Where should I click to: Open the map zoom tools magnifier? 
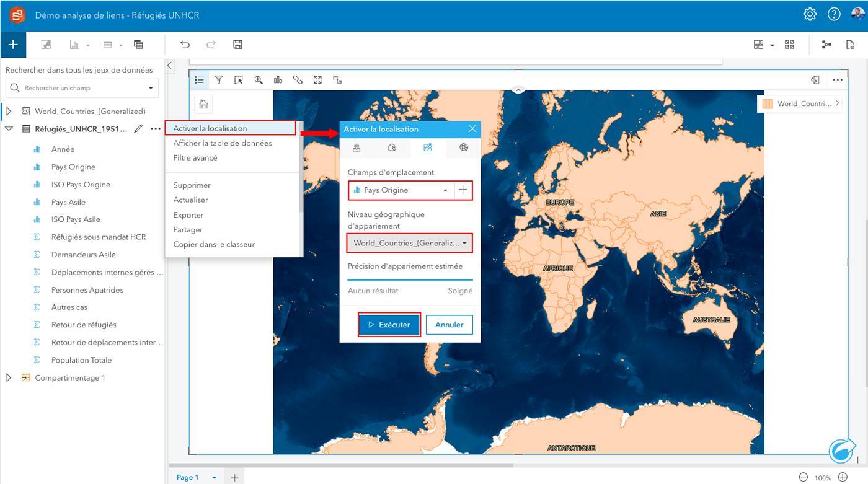pos(259,80)
